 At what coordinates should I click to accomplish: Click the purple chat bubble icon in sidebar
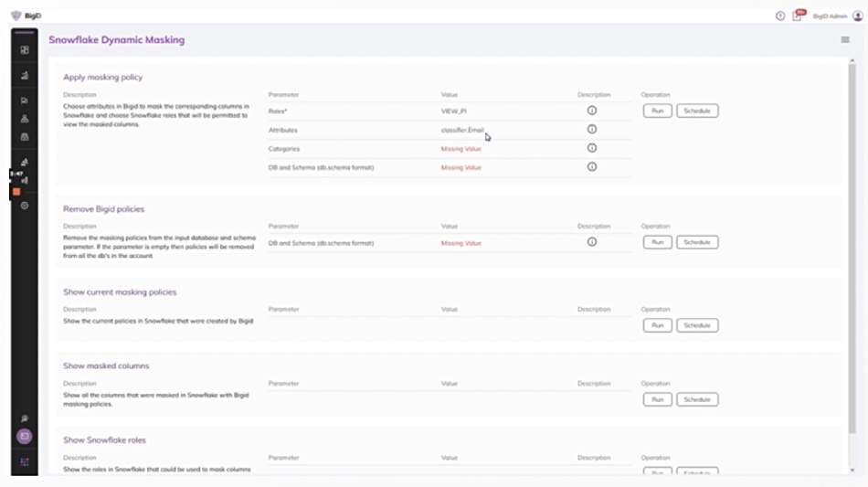(25, 436)
